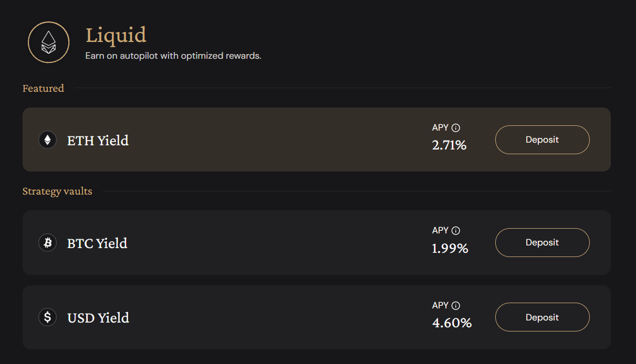Screen dimensions: 636x364
Task: Click the 'Earn on autopilot' subtitle text
Action: coord(173,56)
